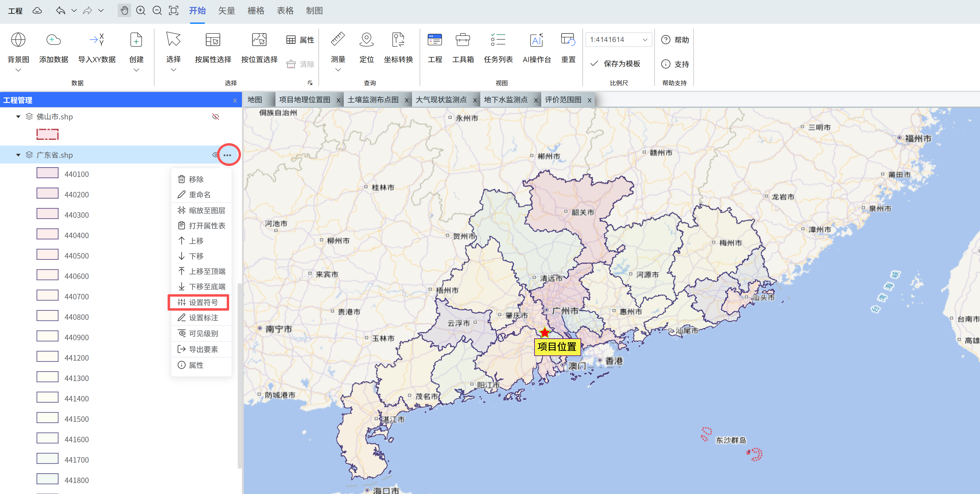This screenshot has width=980, height=494.
Task: Open the 矢量 ribbon tab
Action: coord(227,11)
